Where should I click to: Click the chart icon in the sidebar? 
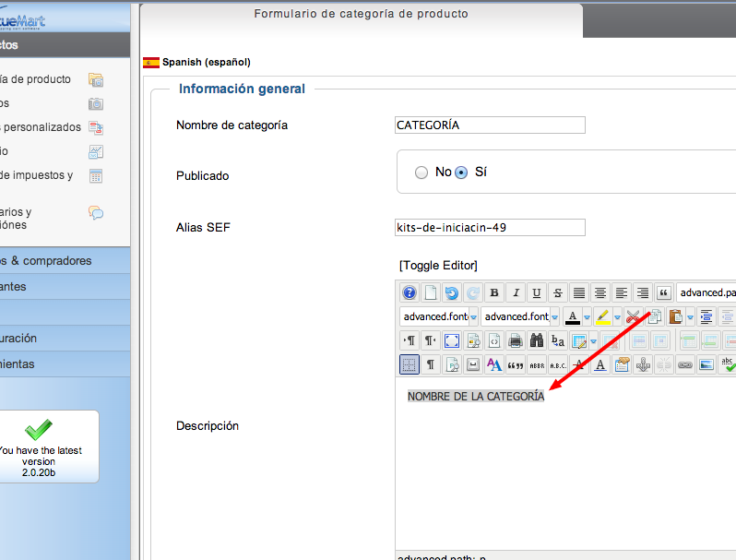pos(96,151)
